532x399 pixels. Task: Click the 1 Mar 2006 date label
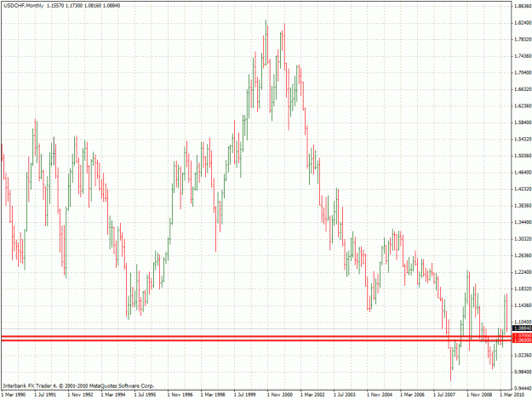point(412,395)
